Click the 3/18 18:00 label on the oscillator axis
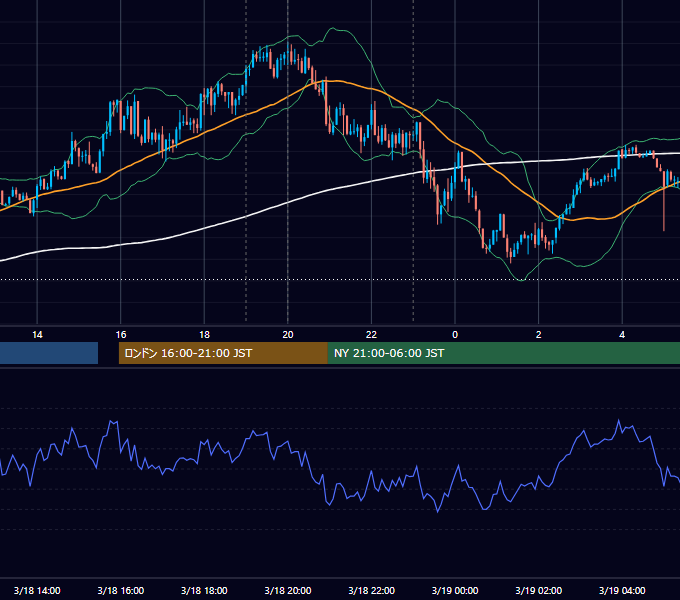 coord(204,590)
